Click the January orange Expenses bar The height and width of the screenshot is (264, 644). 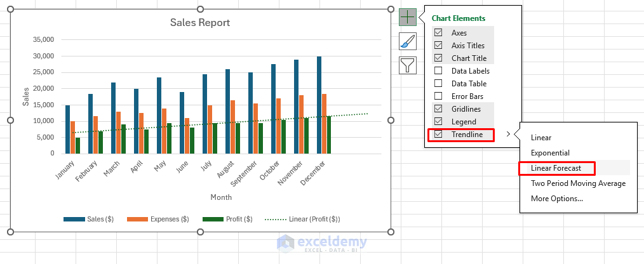pyautogui.click(x=72, y=138)
